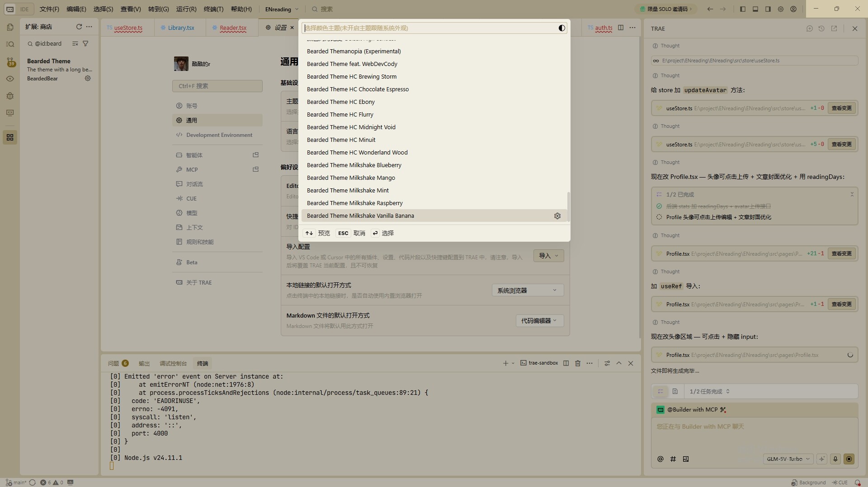The width and height of the screenshot is (868, 487).
Task: Switch to the Library.tsx tab
Action: point(181,28)
